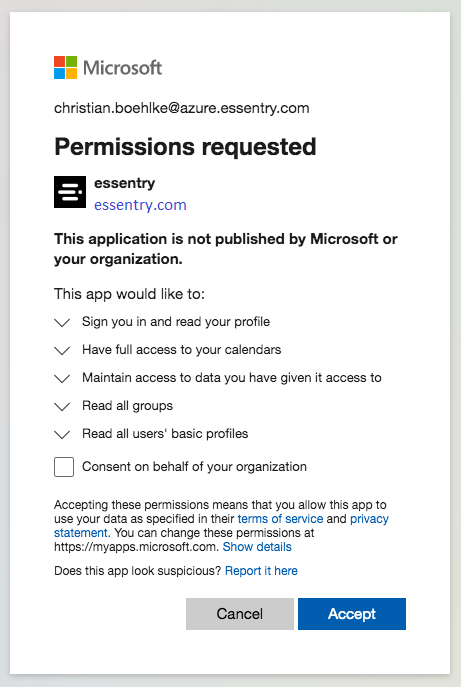Expand 'Sign you in and read your profile'
The width and height of the screenshot is (461, 687).
point(62,323)
